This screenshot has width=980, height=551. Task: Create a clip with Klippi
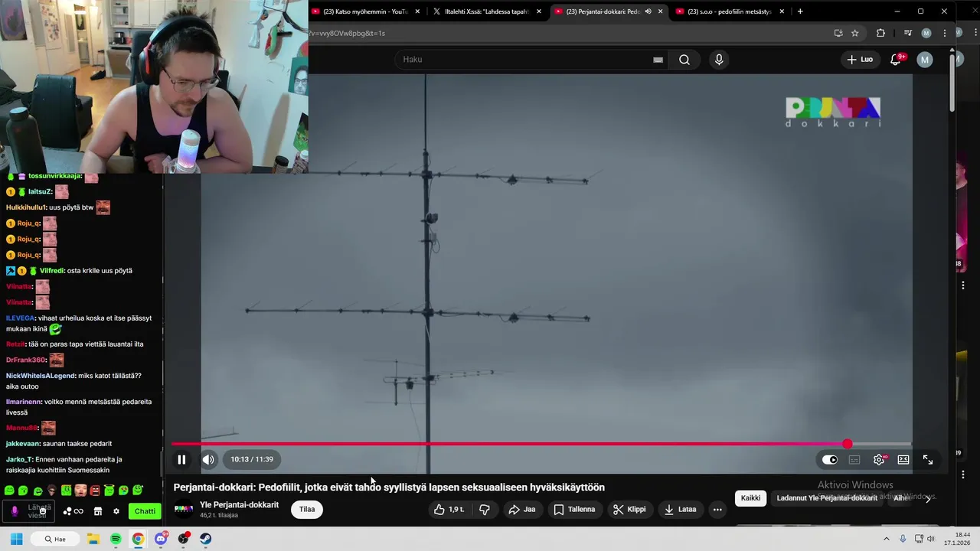(x=629, y=509)
